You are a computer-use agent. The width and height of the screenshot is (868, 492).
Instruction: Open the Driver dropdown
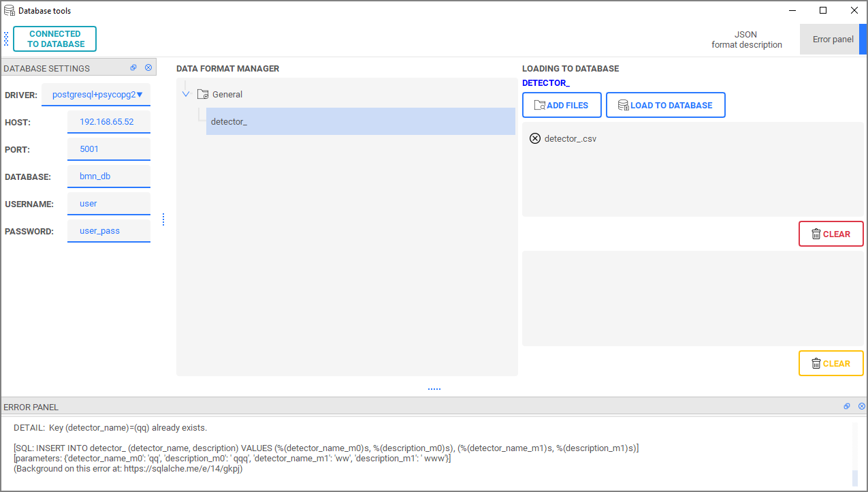tap(96, 95)
